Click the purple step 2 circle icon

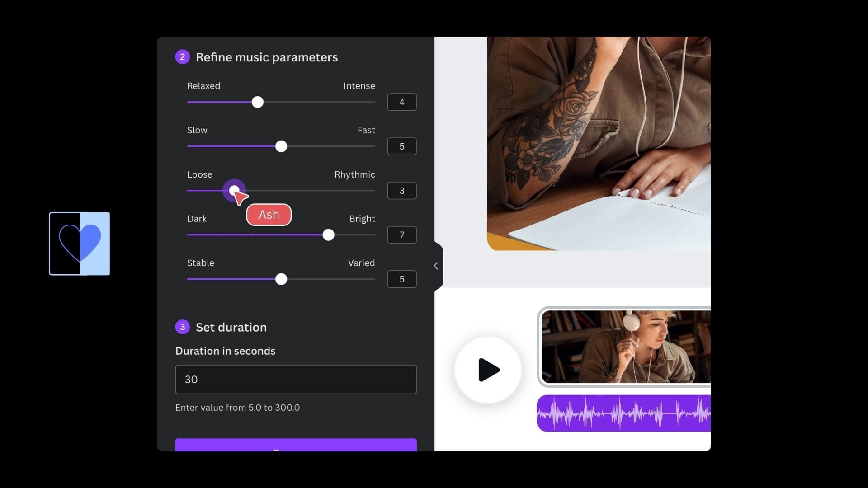[x=183, y=57]
